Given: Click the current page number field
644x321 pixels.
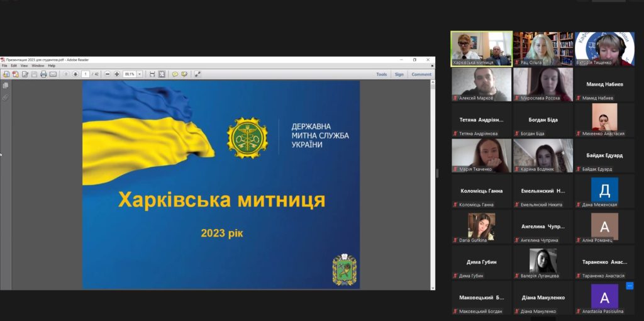Looking at the screenshot, I should coord(86,74).
